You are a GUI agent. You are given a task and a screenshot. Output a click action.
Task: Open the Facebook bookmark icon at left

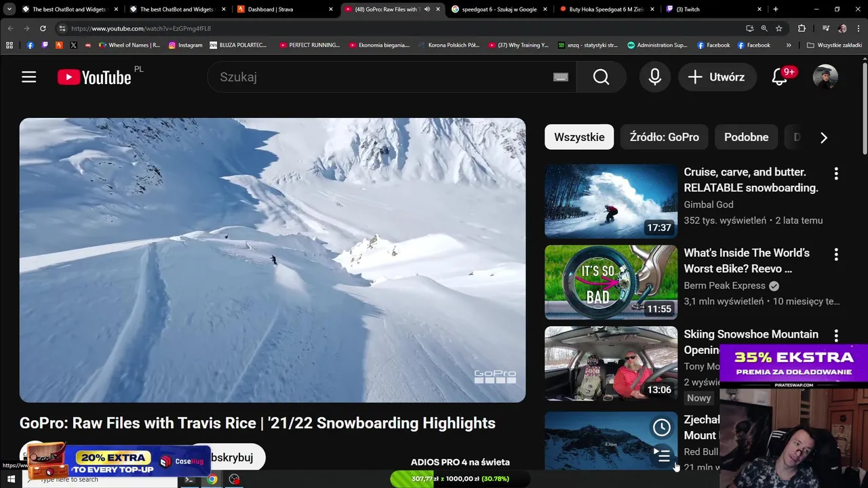click(x=30, y=45)
